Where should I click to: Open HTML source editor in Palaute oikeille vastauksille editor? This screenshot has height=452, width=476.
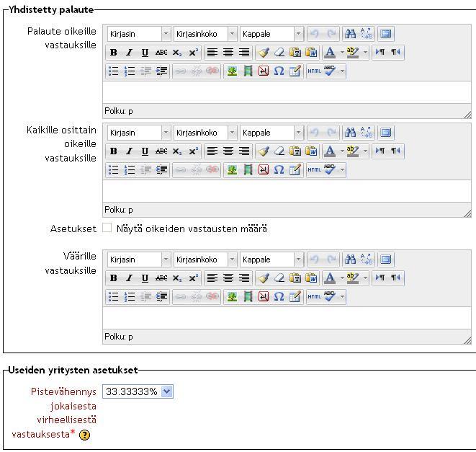click(x=314, y=71)
